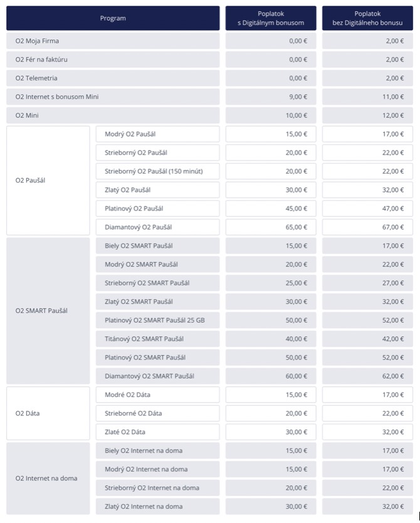The width and height of the screenshot is (420, 523).
Task: Select Platinový O2 SMART Paušál 25 GB
Action: pos(158,320)
